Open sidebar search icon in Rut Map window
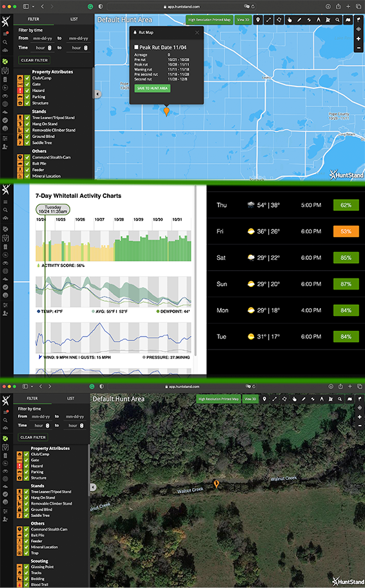365x588 pixels. click(x=5, y=43)
